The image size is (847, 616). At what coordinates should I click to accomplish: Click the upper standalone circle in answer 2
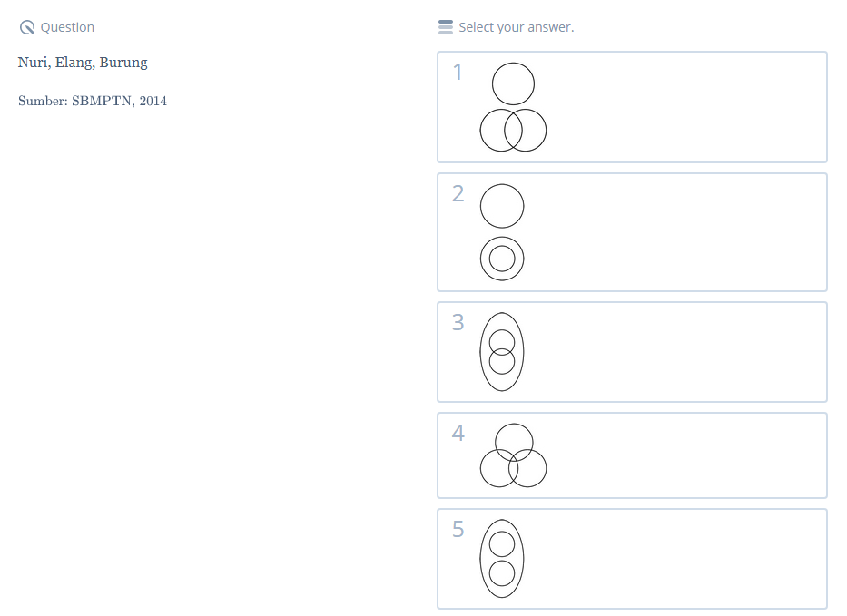point(502,206)
